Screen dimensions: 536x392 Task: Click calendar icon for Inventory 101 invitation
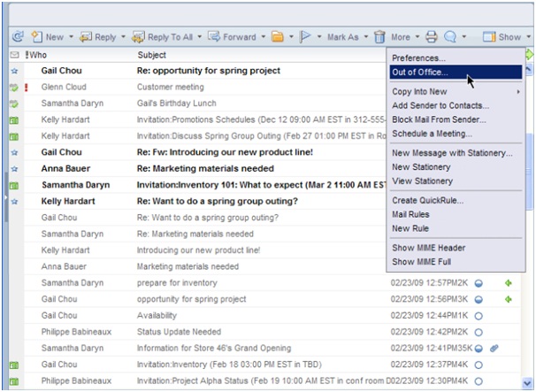click(14, 186)
